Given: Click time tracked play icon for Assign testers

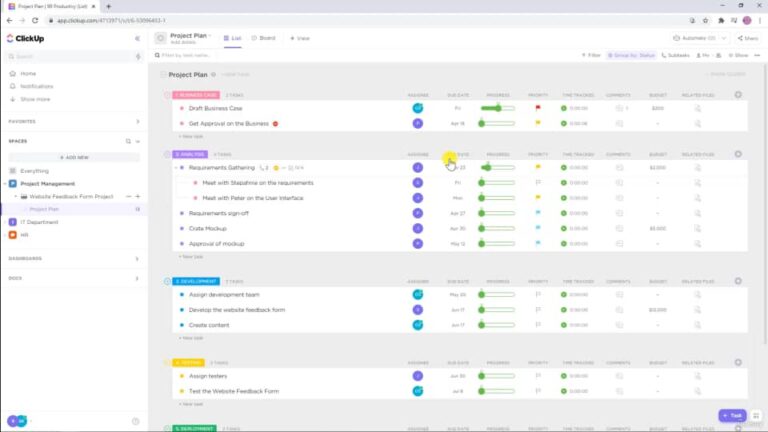Looking at the screenshot, I should click(564, 375).
